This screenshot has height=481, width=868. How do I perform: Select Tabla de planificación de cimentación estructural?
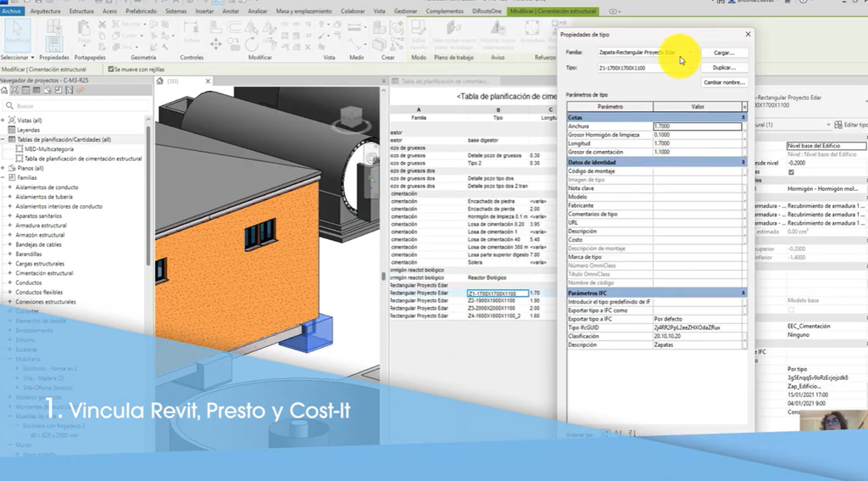(x=83, y=159)
